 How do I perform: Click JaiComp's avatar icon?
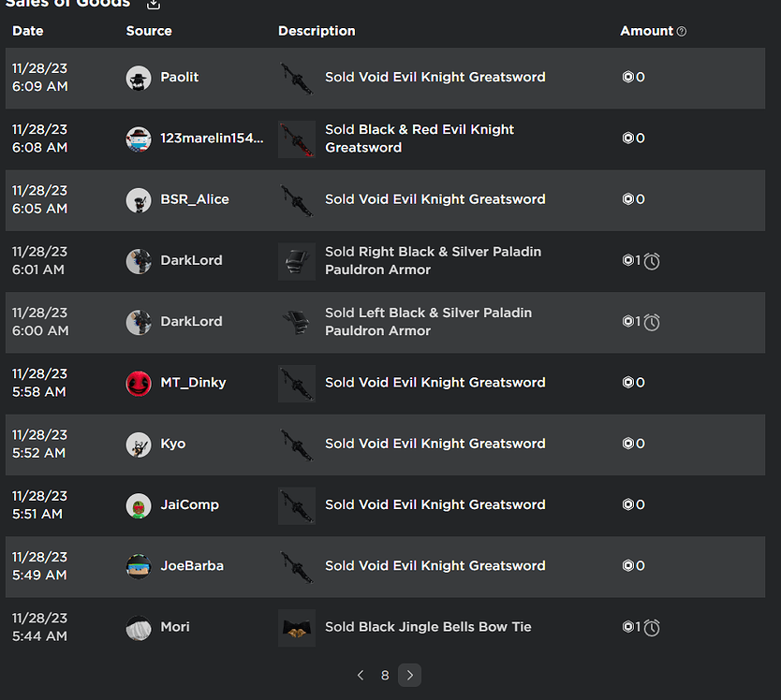click(139, 505)
